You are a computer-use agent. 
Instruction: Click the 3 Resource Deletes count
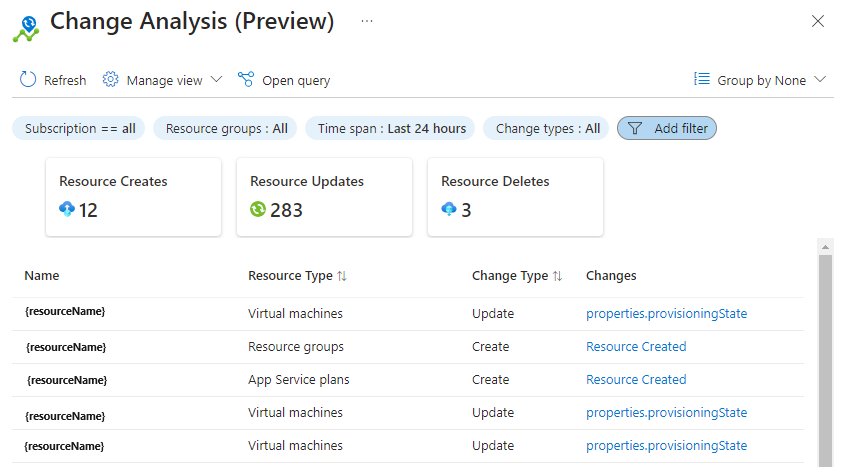click(x=466, y=210)
